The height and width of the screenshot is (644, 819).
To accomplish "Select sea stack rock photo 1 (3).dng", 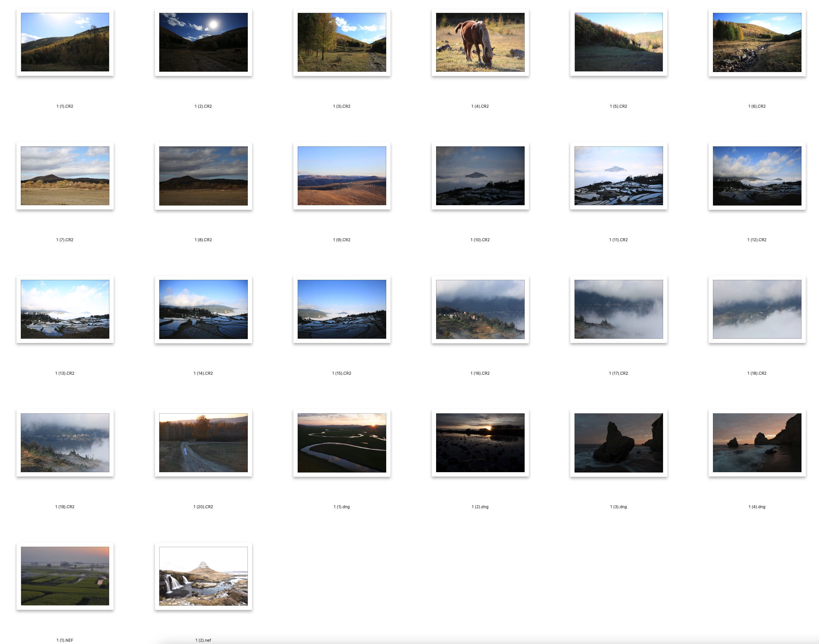I will pos(618,443).
